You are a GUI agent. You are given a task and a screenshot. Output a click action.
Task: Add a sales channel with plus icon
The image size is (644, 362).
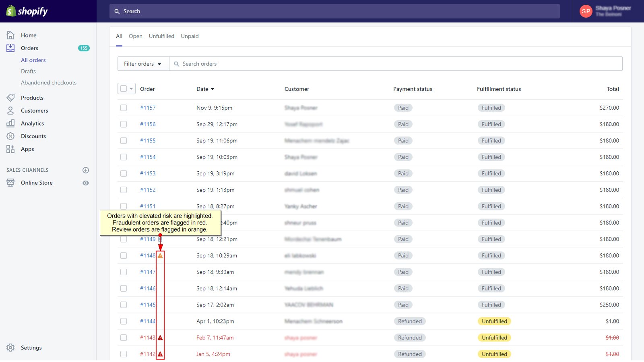coord(86,170)
